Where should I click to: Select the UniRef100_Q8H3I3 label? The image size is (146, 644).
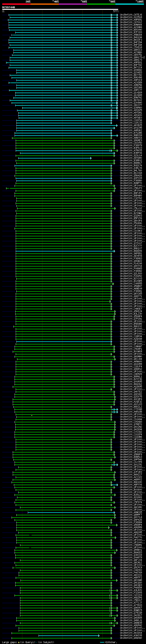point(131,50)
